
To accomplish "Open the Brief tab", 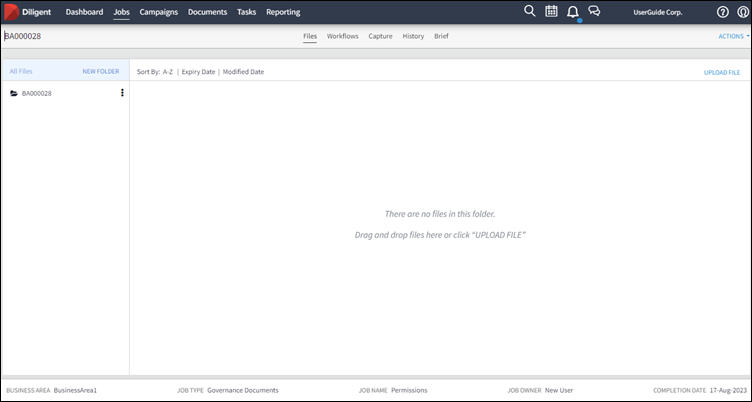I will tap(441, 36).
